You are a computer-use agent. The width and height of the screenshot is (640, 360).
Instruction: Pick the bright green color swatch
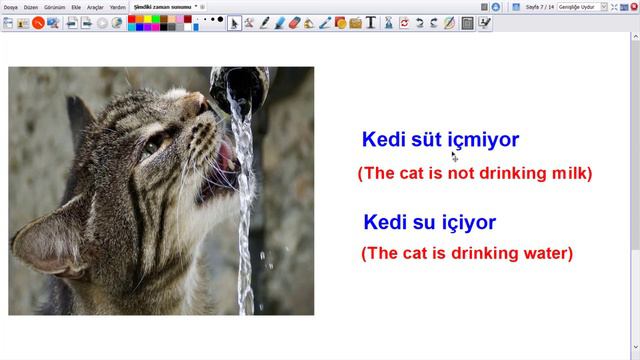pyautogui.click(x=156, y=19)
